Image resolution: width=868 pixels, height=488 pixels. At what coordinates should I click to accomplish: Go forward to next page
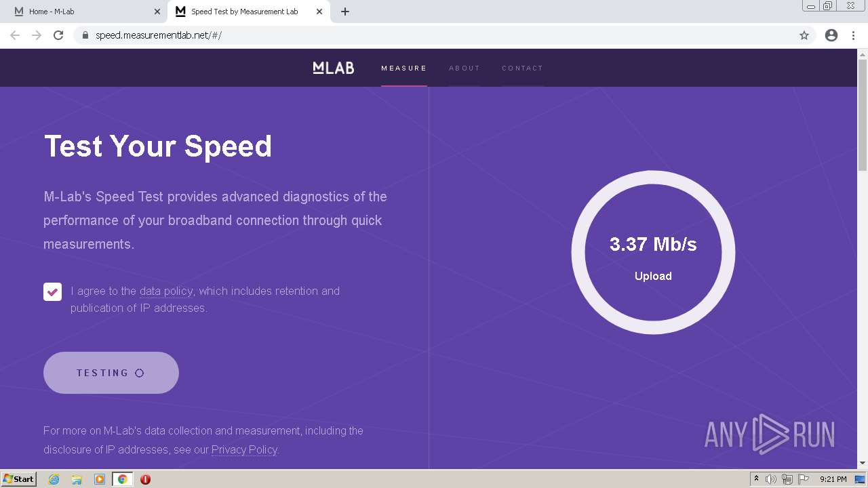(x=37, y=35)
